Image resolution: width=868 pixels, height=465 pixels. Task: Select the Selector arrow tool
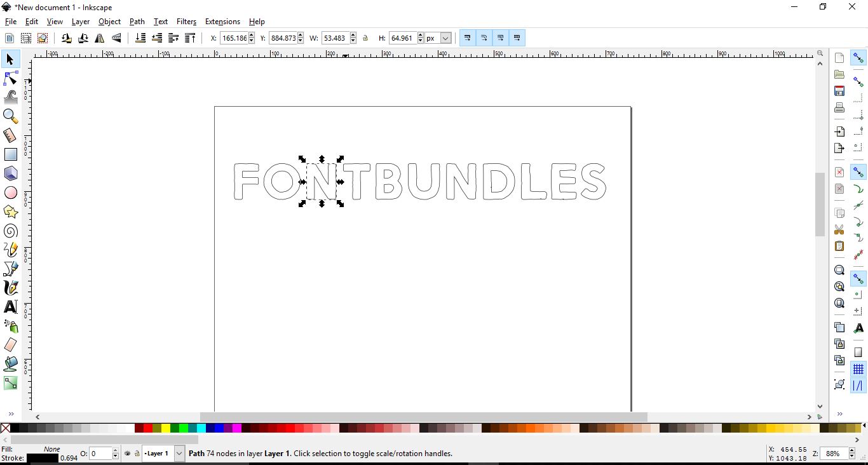pos(10,59)
